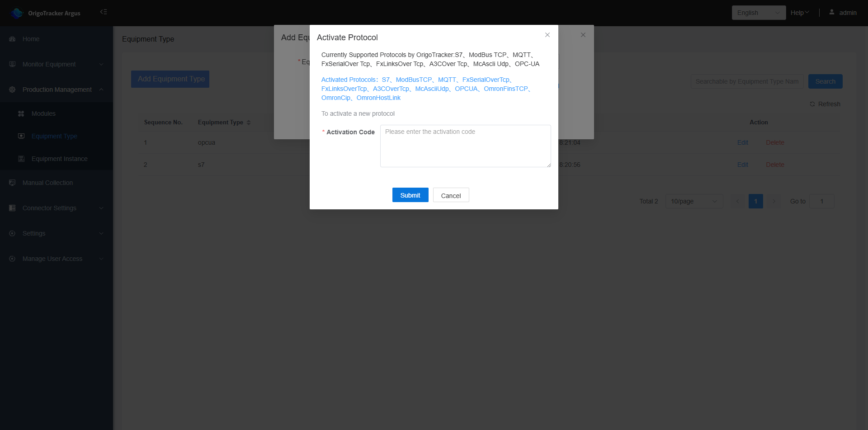Click the OrigoTracker Argus logo icon
This screenshot has width=868, height=430.
pyautogui.click(x=17, y=13)
